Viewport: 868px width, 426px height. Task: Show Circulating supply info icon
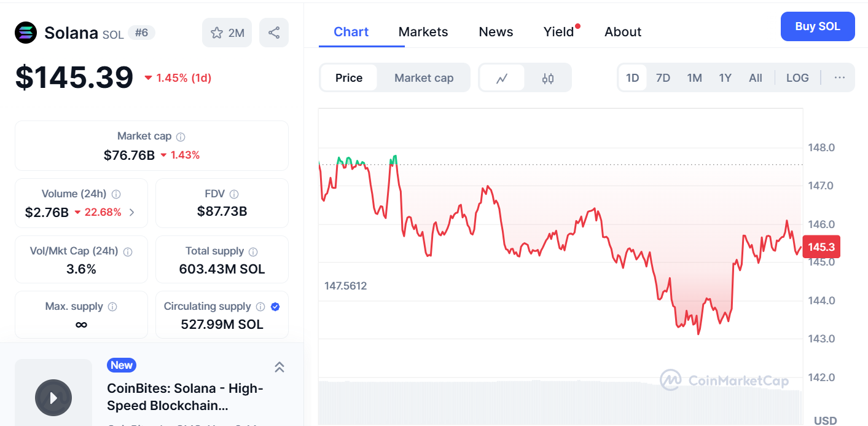click(260, 307)
